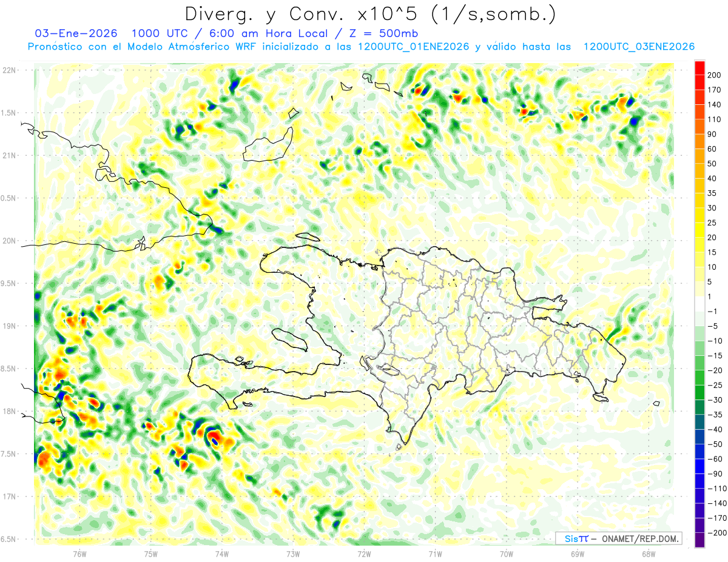The height and width of the screenshot is (562, 728).
Task: Click the '74W' longitude axis label
Action: pos(221,554)
